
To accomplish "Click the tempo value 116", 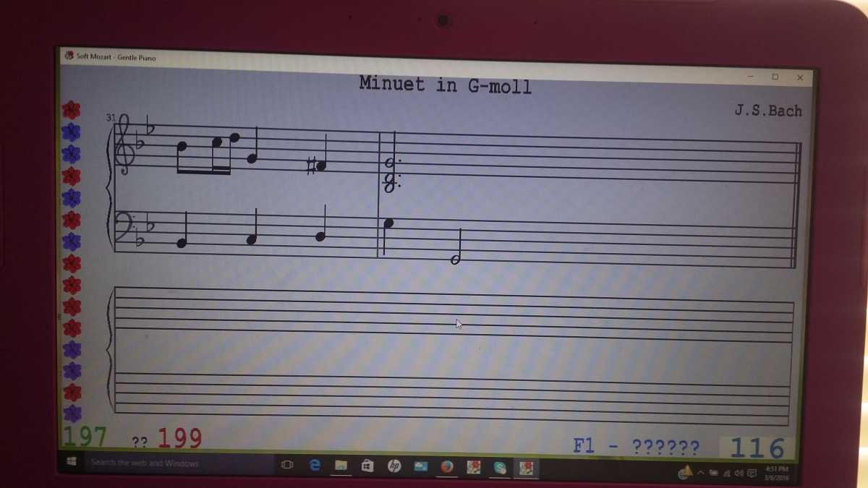I will (757, 448).
